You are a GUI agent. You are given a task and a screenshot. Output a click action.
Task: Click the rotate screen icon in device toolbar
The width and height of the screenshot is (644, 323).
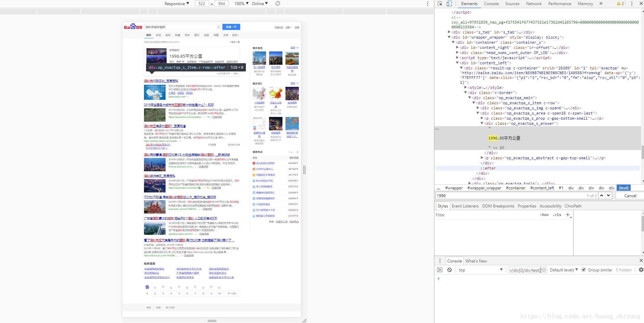[x=278, y=3]
